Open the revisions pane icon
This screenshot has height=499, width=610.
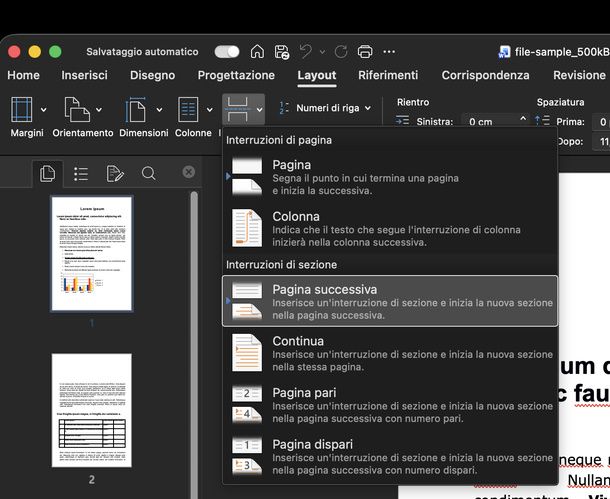click(115, 173)
